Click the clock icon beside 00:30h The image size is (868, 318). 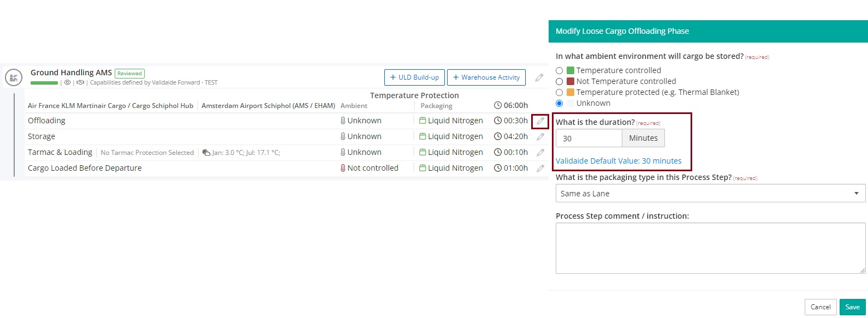[x=497, y=121]
